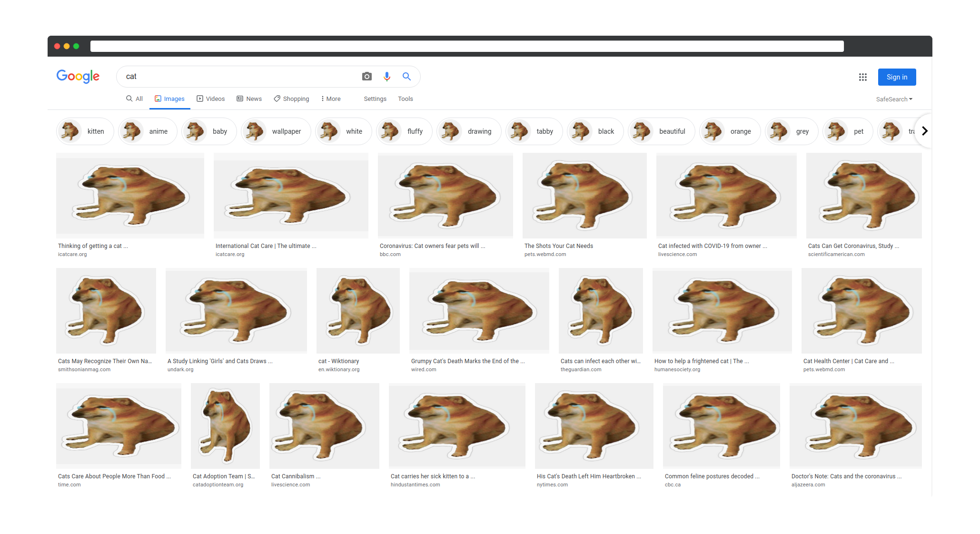Open the Cat Cannibalism result link
The height and width of the screenshot is (534, 980).
(x=296, y=476)
